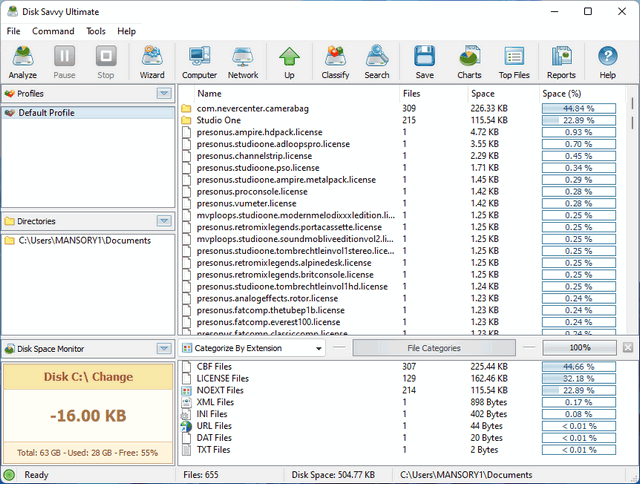Click the 100% filter button

point(579,348)
